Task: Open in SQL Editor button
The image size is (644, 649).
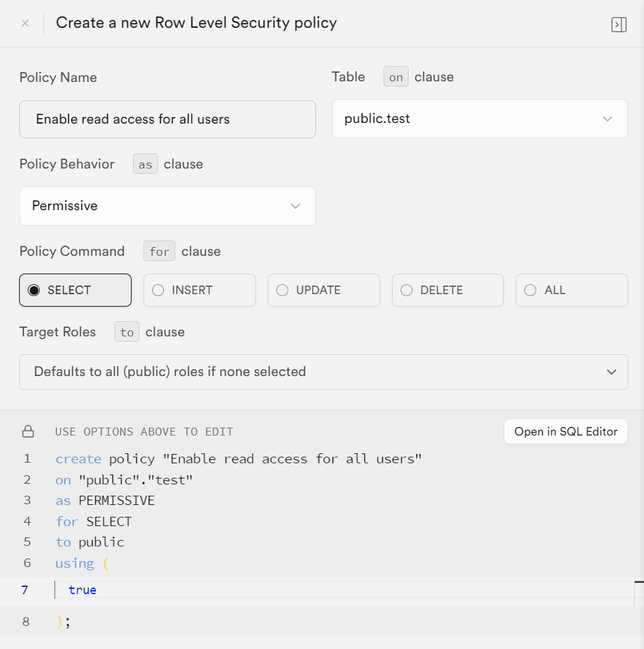Action: (566, 432)
